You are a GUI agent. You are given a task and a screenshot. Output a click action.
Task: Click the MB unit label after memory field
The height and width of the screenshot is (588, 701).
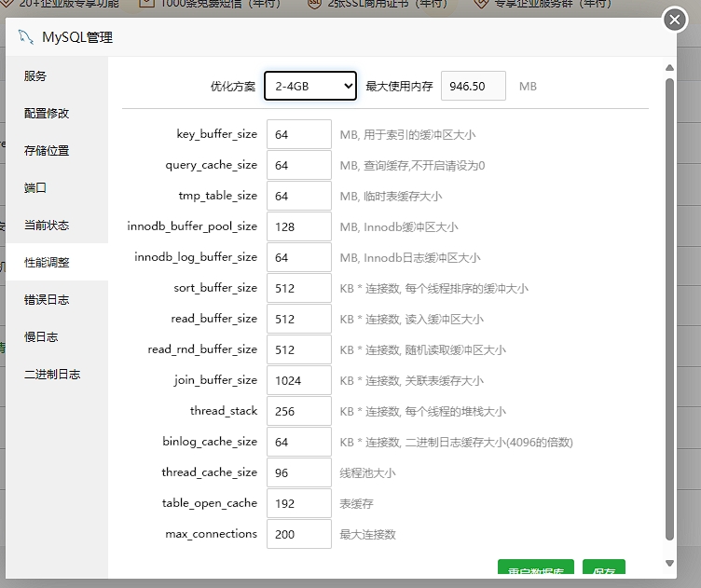click(x=528, y=87)
